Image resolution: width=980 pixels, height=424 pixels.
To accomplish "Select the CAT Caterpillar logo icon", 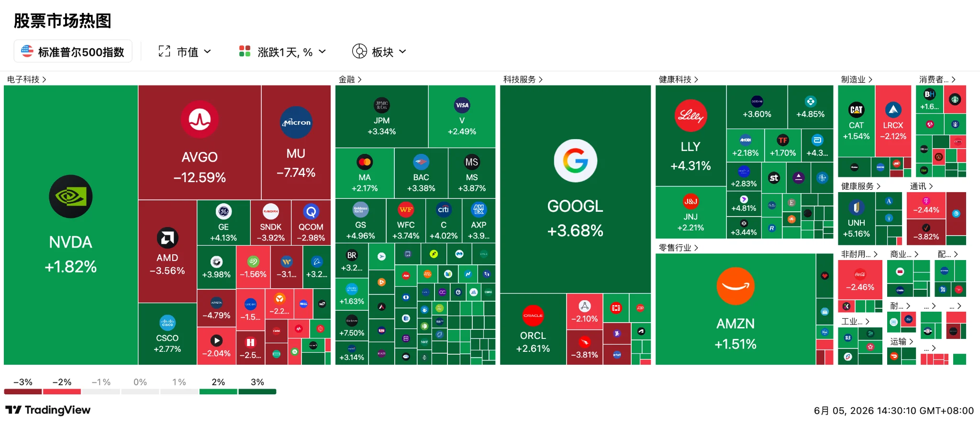I will [x=856, y=110].
